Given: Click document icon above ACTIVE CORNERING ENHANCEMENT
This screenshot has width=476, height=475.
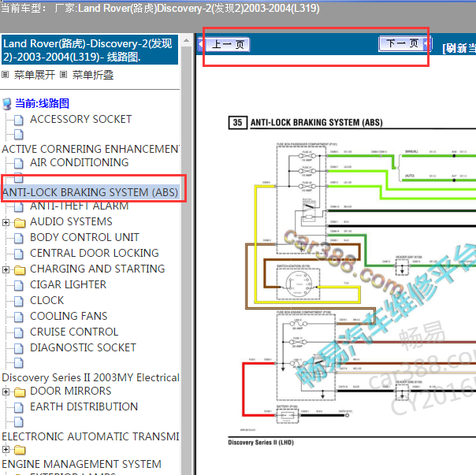Looking at the screenshot, I should (x=18, y=134).
